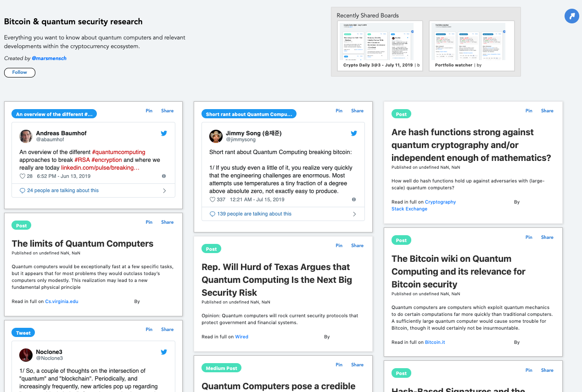
Task: Share the Hash-Based Signatures post card
Action: pyautogui.click(x=548, y=370)
